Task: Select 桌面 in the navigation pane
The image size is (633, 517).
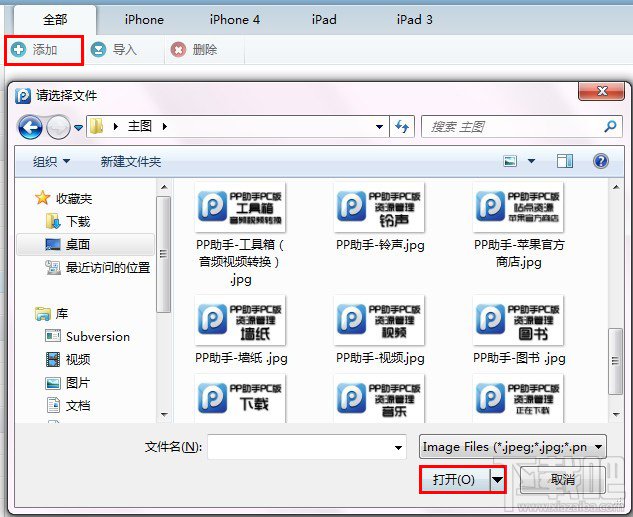Action: tap(85, 244)
